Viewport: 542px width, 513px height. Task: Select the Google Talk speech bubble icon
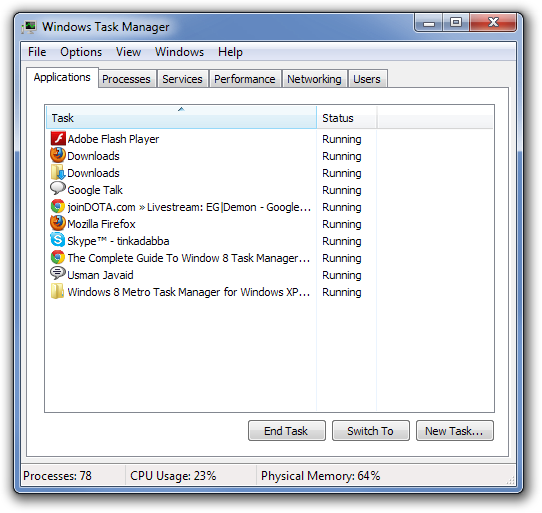pyautogui.click(x=58, y=189)
